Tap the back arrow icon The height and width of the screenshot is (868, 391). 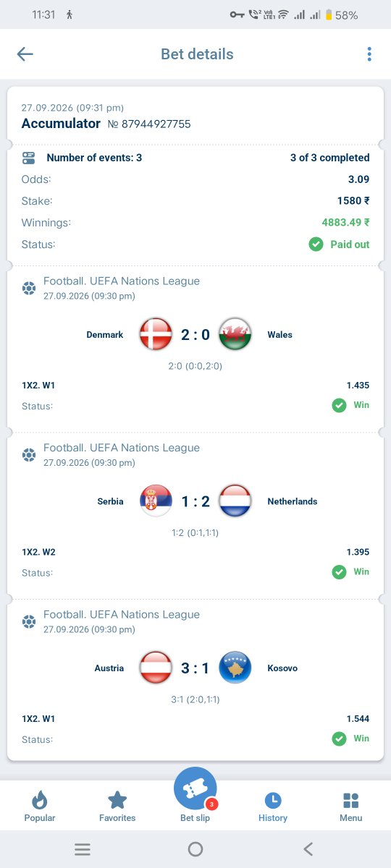click(x=25, y=54)
